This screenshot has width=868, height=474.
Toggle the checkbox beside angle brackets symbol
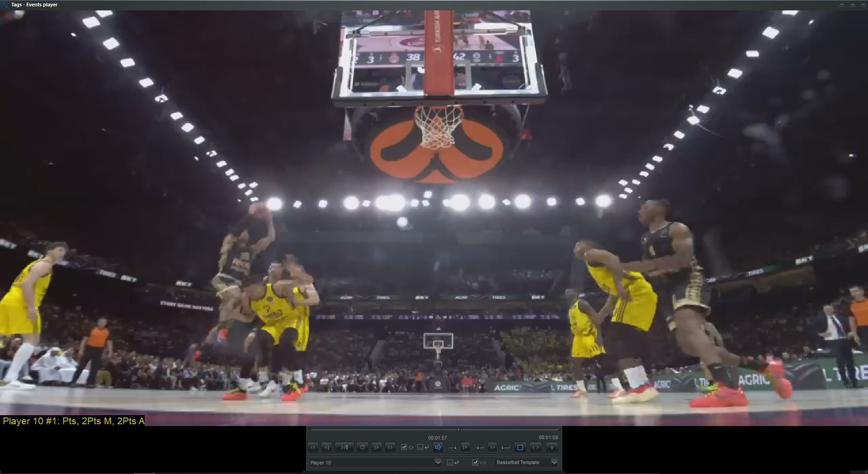point(404,447)
